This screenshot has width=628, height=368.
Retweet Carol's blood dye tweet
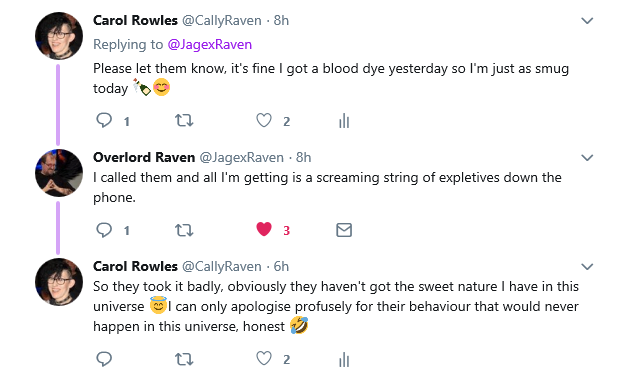[184, 121]
